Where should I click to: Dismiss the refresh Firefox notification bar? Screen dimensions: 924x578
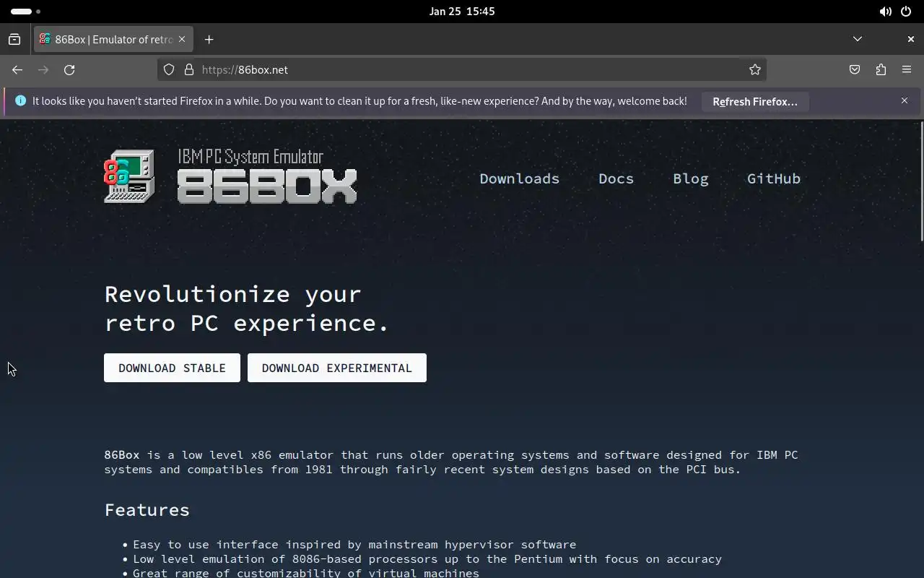905,101
